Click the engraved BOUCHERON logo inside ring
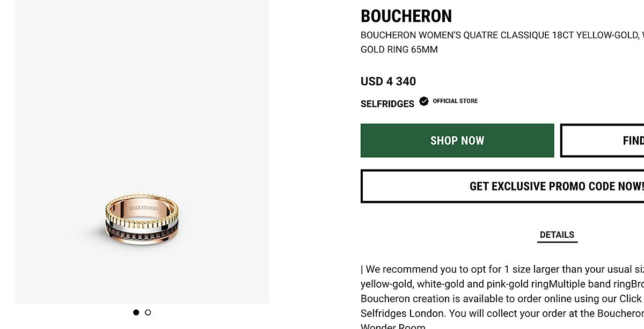 coord(143,208)
